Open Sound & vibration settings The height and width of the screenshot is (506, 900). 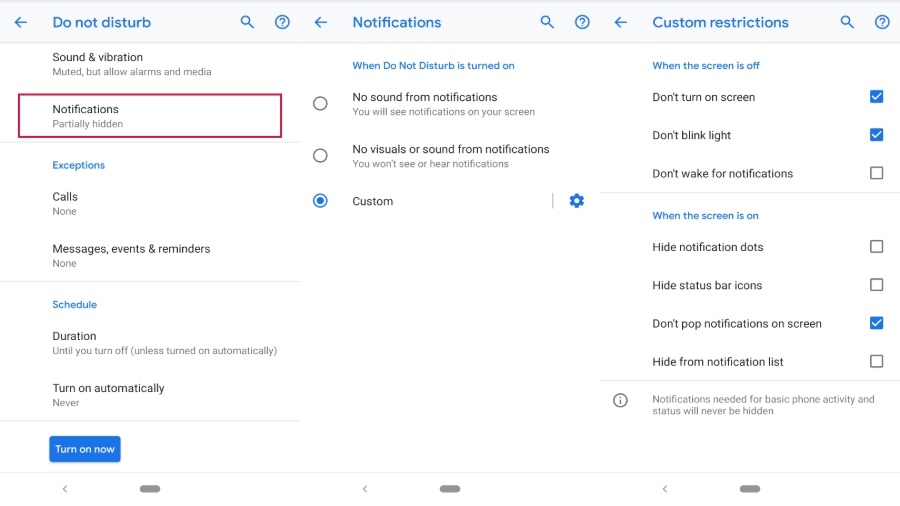(x=150, y=64)
